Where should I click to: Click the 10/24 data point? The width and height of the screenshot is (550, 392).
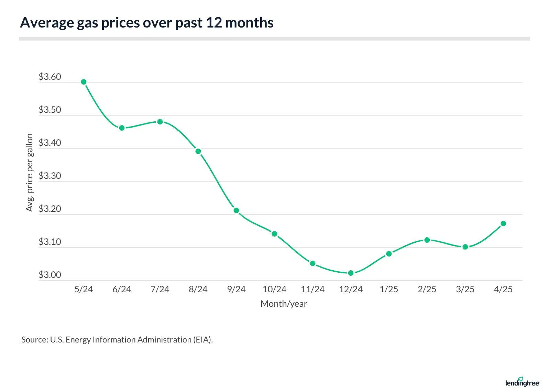[274, 234]
